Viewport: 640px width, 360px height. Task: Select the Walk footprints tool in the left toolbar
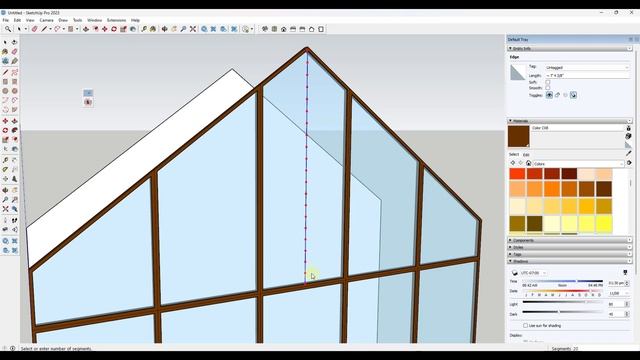[x=14, y=220]
